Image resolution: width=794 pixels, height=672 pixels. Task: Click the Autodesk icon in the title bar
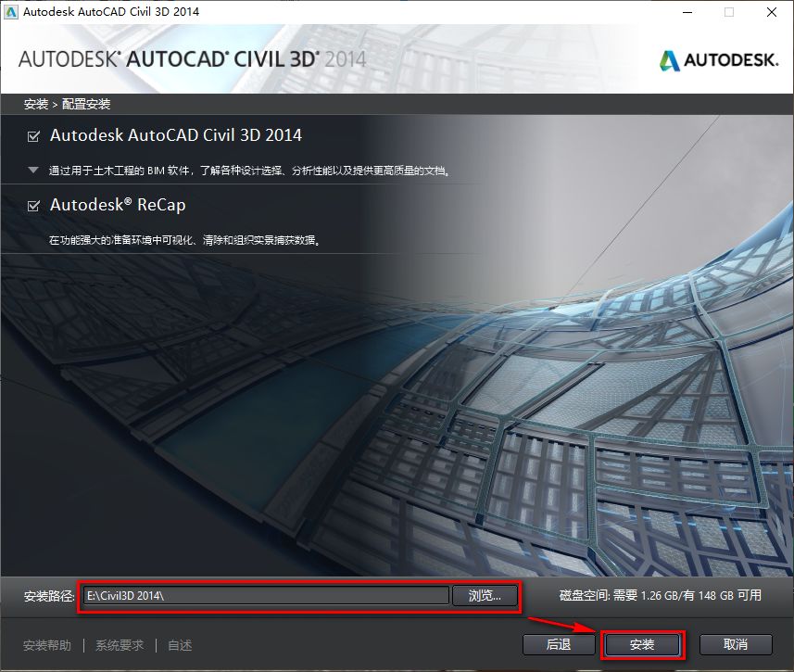coord(13,12)
